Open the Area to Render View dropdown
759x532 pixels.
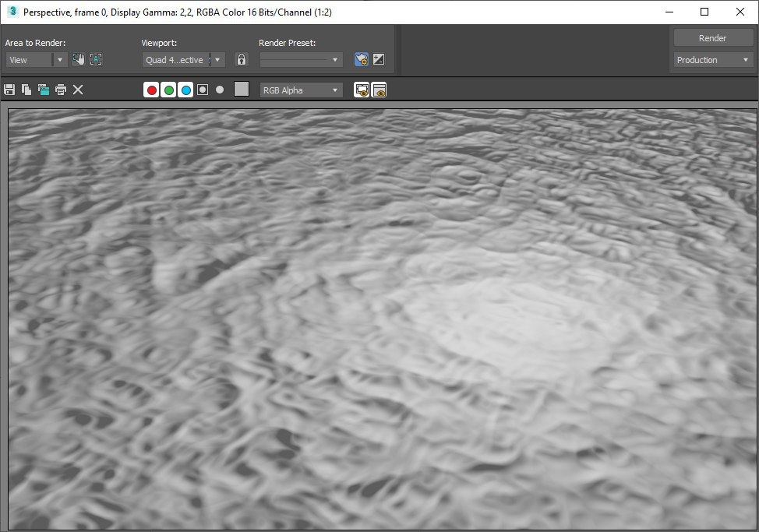click(x=37, y=60)
